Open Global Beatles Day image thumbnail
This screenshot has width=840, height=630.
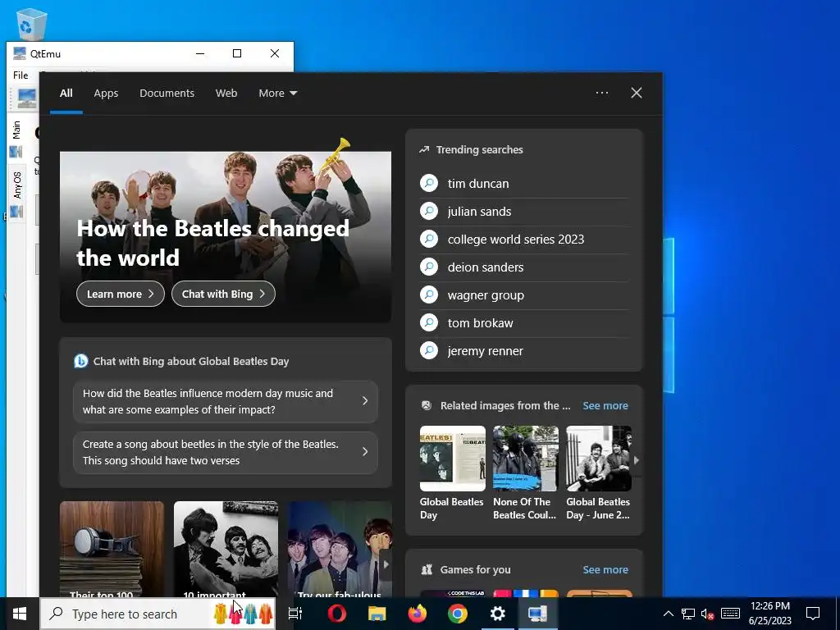(x=453, y=459)
